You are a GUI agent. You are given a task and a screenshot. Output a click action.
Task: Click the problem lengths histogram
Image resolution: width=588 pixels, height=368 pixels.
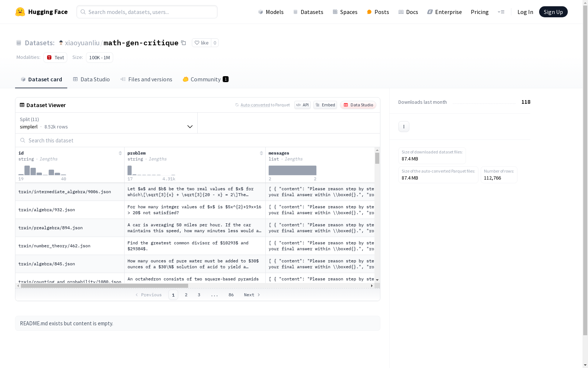tap(151, 170)
